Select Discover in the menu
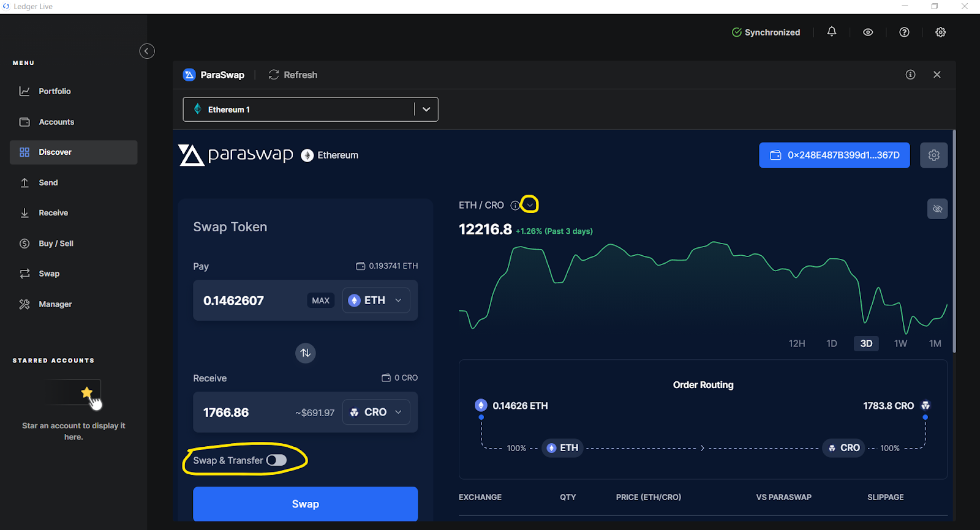This screenshot has width=980, height=530. (x=73, y=152)
